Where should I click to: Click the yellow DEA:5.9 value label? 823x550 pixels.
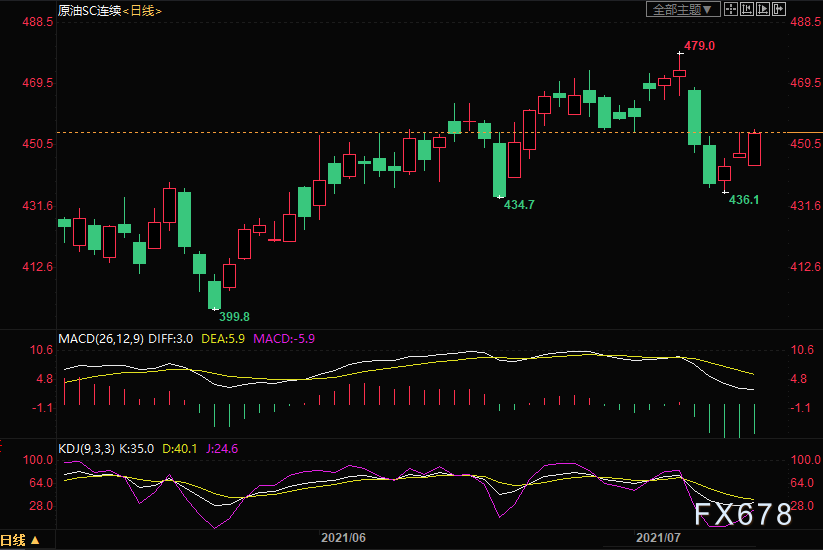(x=223, y=339)
